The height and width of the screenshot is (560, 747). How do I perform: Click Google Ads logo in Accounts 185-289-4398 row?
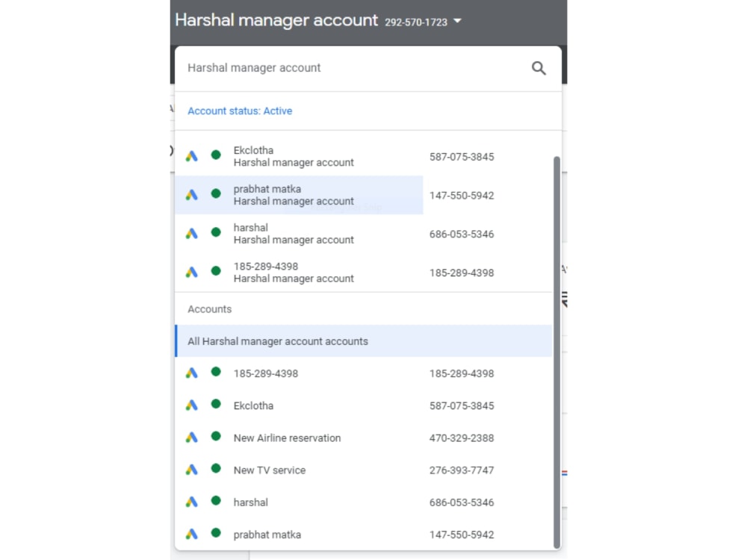(191, 373)
